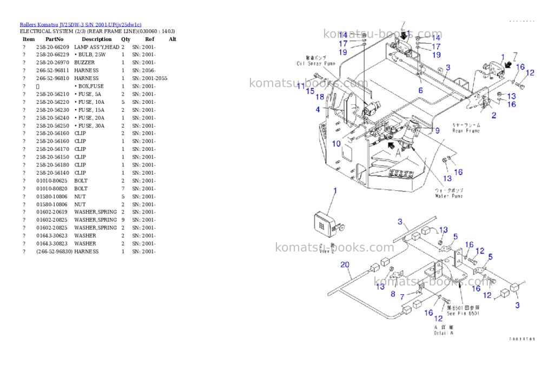Click the ELECTRICAL SYSTEM (2/3) page title

(97, 31)
